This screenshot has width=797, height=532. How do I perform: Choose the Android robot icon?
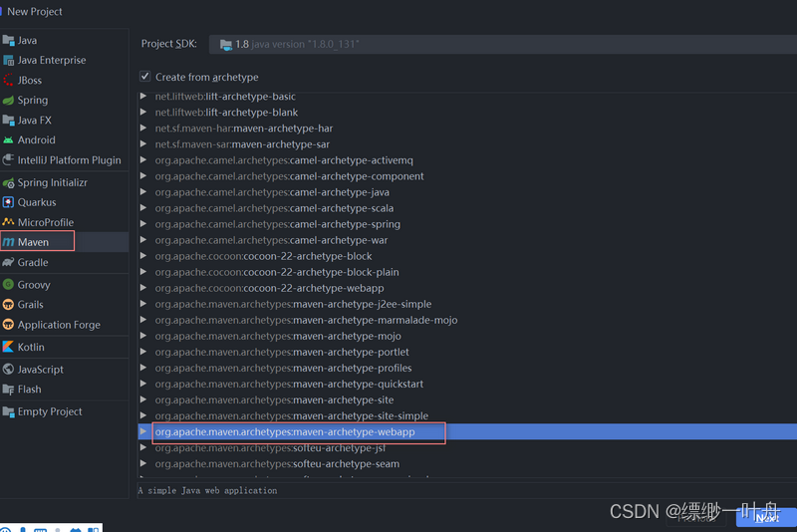tap(8, 139)
